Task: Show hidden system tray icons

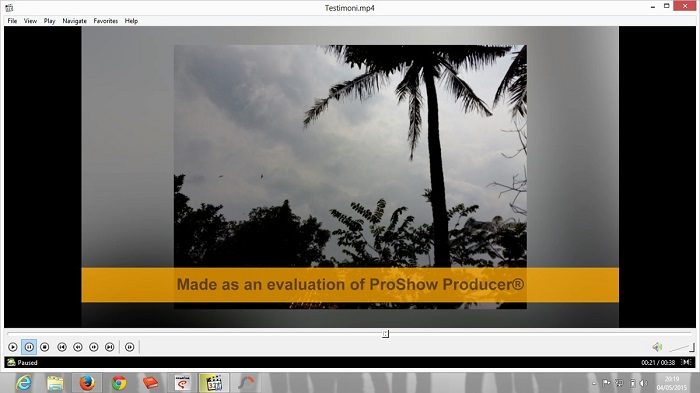Action: 594,383
